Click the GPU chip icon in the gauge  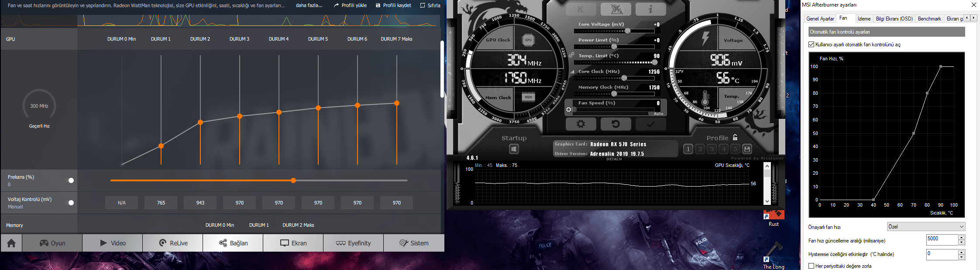pyautogui.click(x=528, y=40)
